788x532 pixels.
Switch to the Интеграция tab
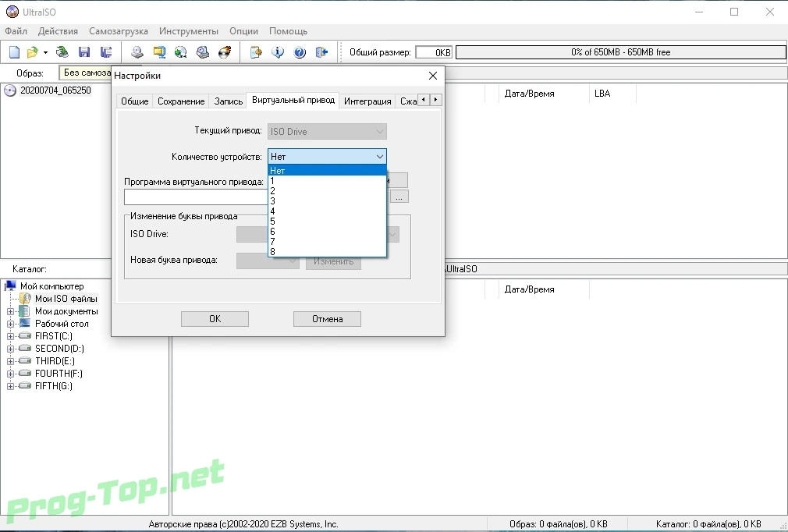(x=367, y=101)
